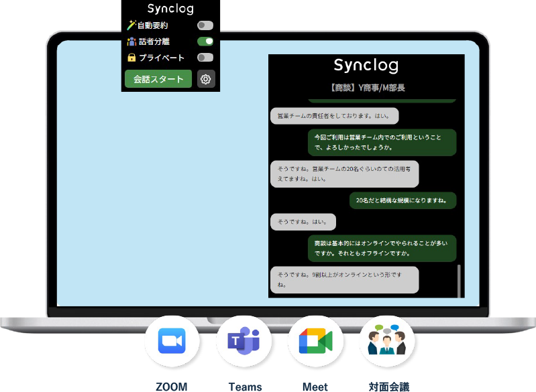Enable the 自動要約 toggle
This screenshot has height=392, width=536.
pyautogui.click(x=205, y=25)
